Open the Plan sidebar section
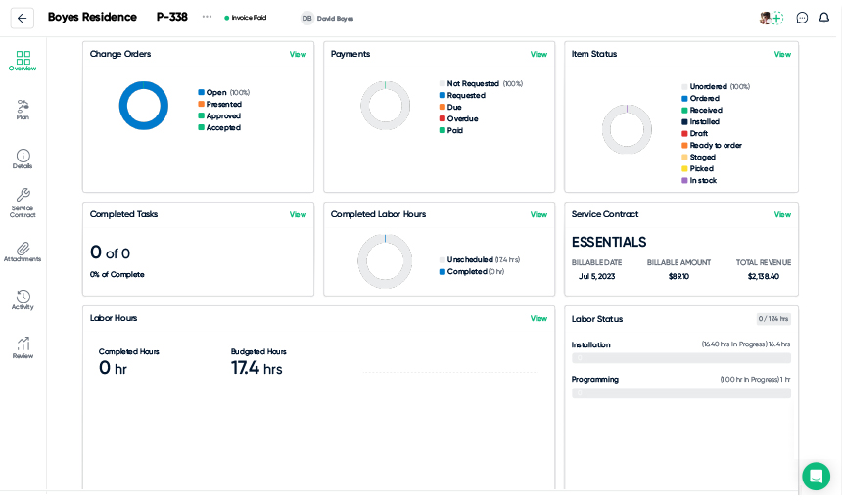 [23, 110]
